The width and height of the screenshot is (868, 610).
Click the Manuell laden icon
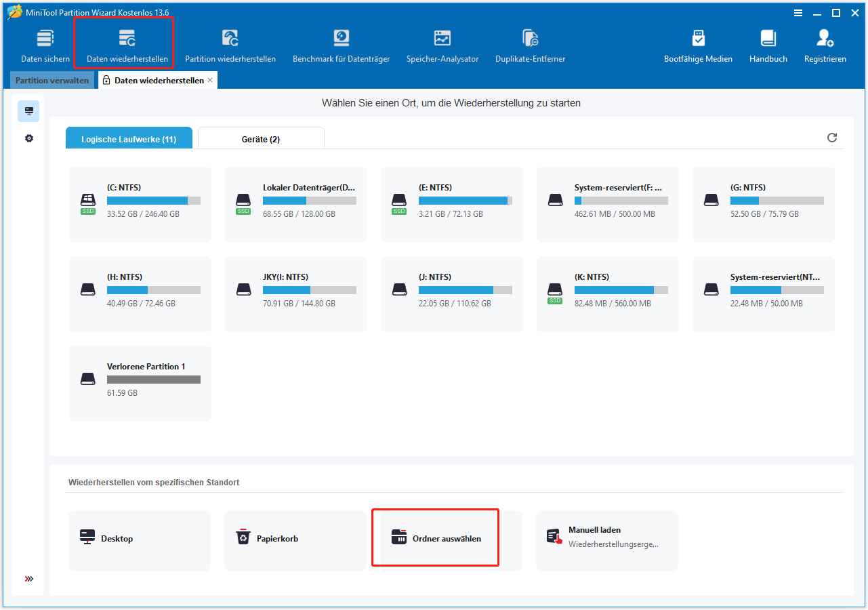pos(555,536)
